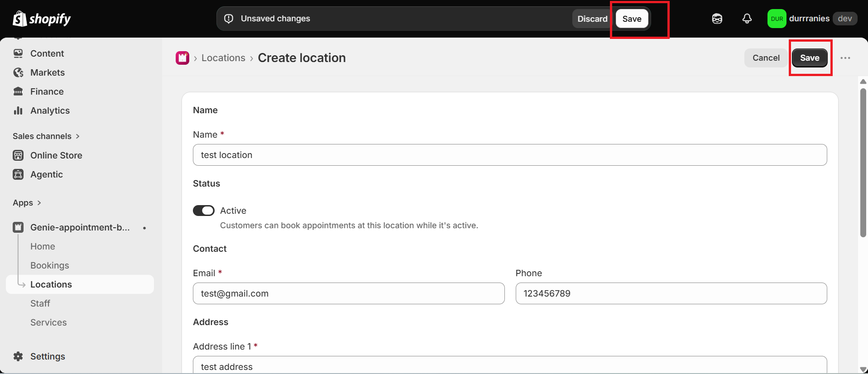Click the Settings gear icon
868x374 pixels.
coord(18,356)
